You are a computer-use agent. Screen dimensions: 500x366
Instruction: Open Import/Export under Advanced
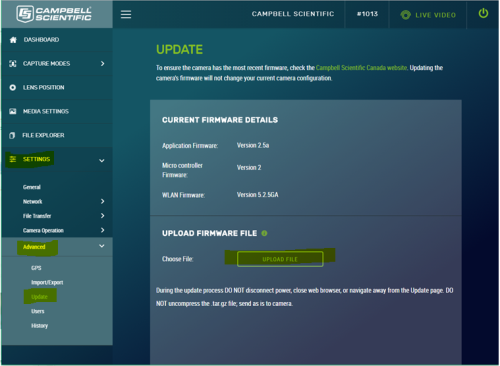47,282
